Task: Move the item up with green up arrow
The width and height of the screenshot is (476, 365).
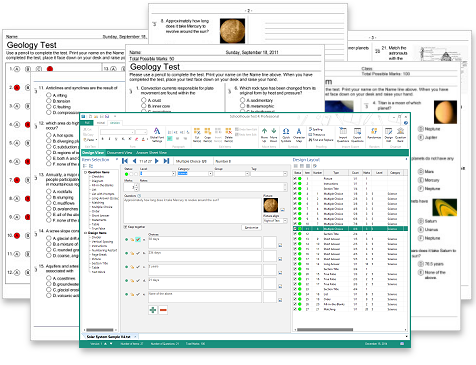Action: [264, 135]
